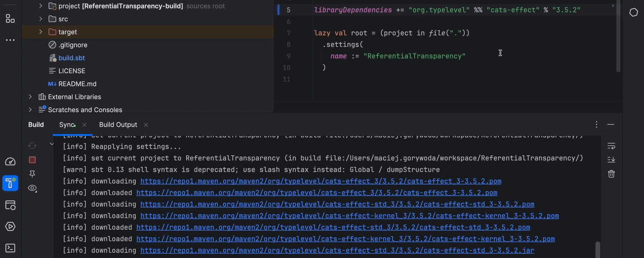This screenshot has width=644, height=258.
Task: Clear build output with trash icon
Action: point(611,174)
